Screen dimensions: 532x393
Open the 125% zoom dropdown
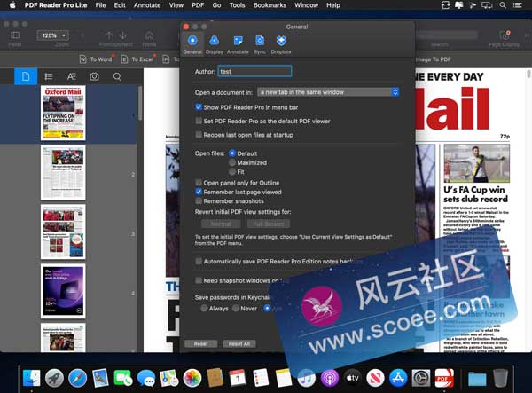52,35
